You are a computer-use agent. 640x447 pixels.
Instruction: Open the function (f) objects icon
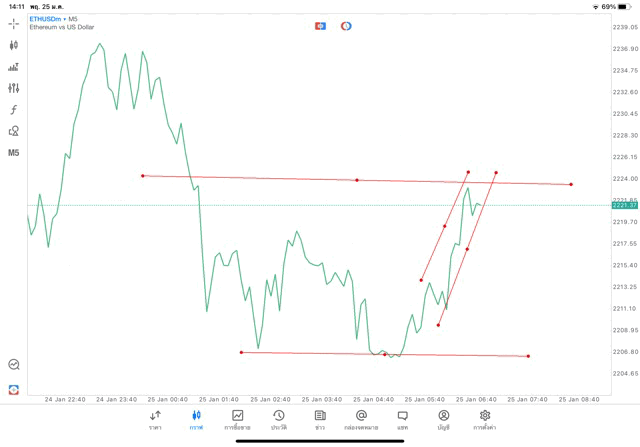[14, 110]
